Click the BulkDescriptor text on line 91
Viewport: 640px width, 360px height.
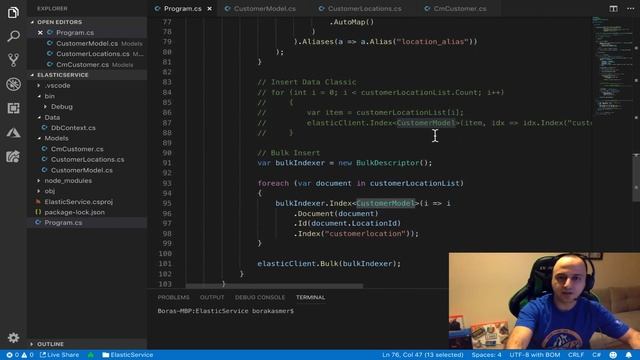(388, 163)
